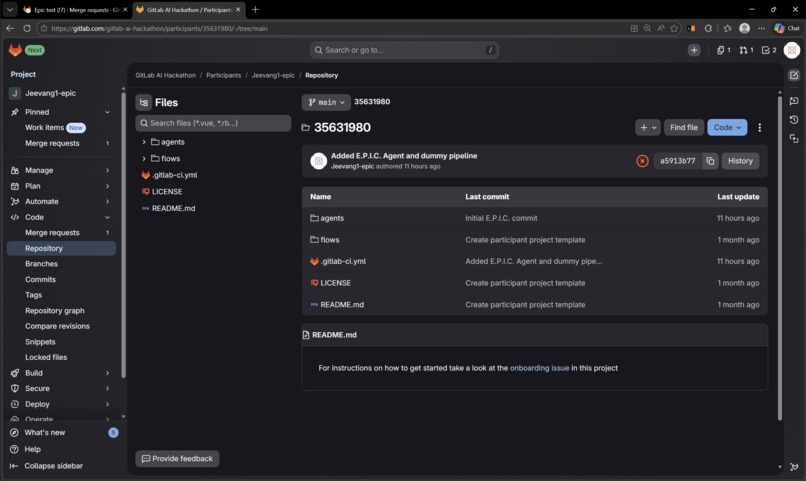Expand the Deploy sidebar section
This screenshot has width=806, height=481.
click(107, 404)
